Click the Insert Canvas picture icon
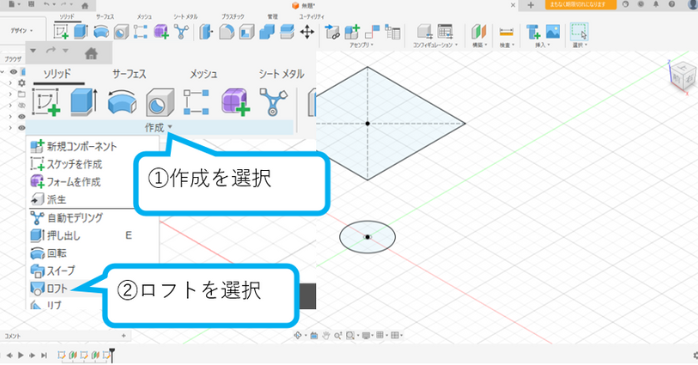Viewport: 698px width, 365px height. [553, 31]
